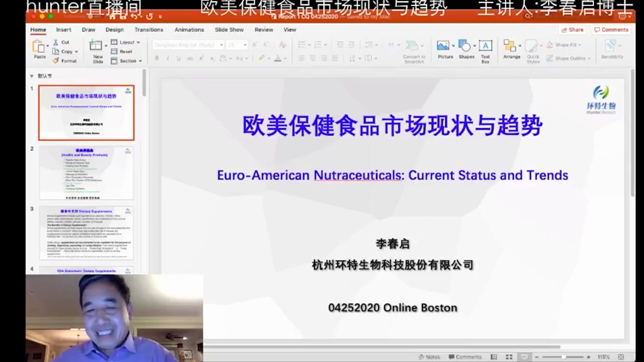Switch to the Design tab
This screenshot has width=644, height=362.
tap(114, 30)
